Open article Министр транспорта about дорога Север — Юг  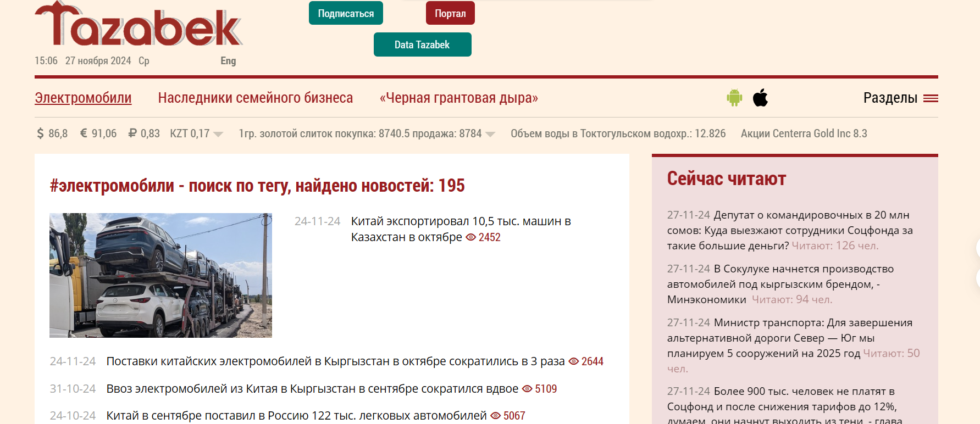coord(790,338)
